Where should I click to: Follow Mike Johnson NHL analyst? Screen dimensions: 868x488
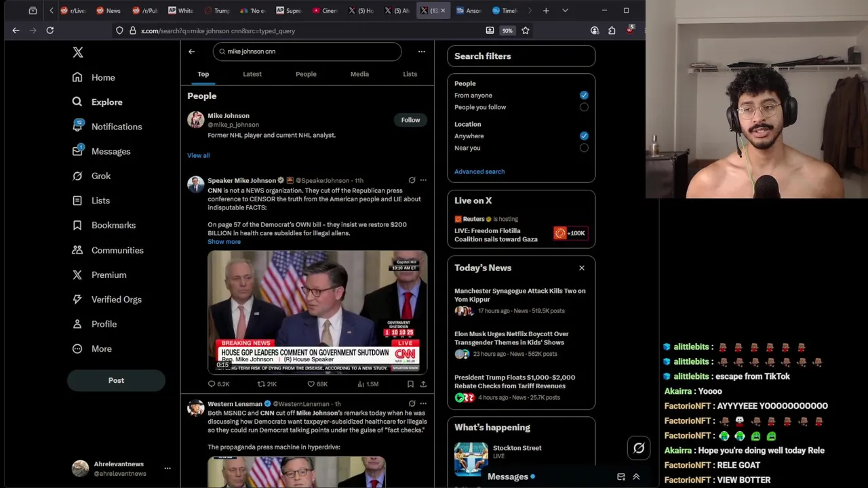(x=410, y=120)
